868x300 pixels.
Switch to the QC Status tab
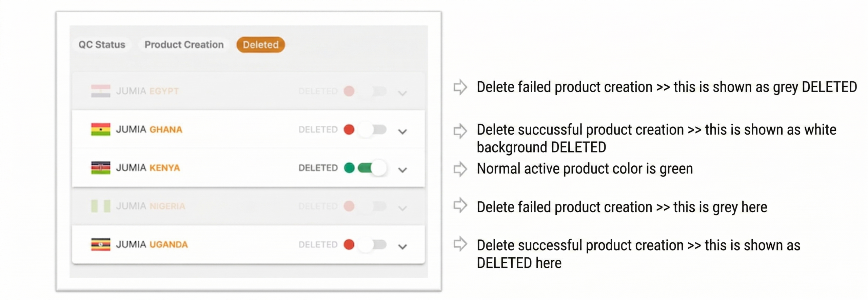coord(102,44)
